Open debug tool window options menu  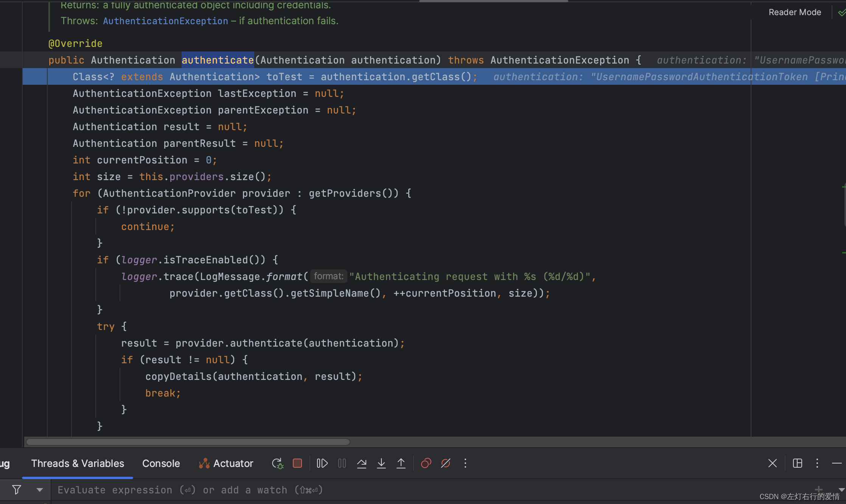[817, 464]
